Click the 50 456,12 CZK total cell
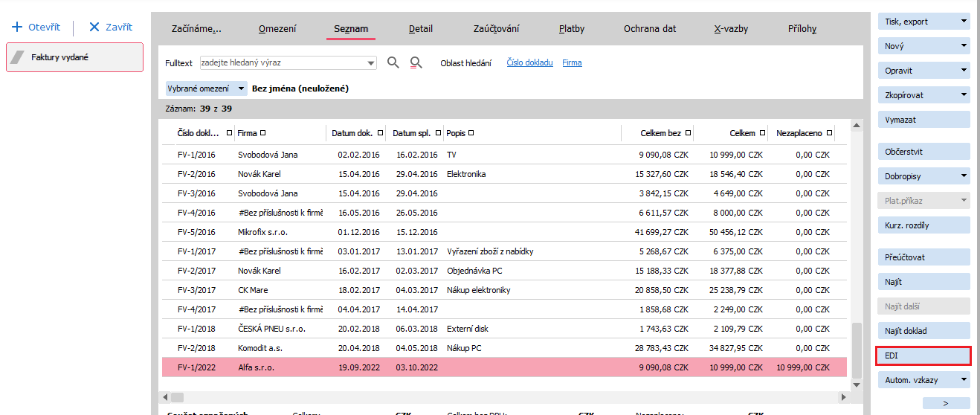The height and width of the screenshot is (415, 980). coord(736,232)
